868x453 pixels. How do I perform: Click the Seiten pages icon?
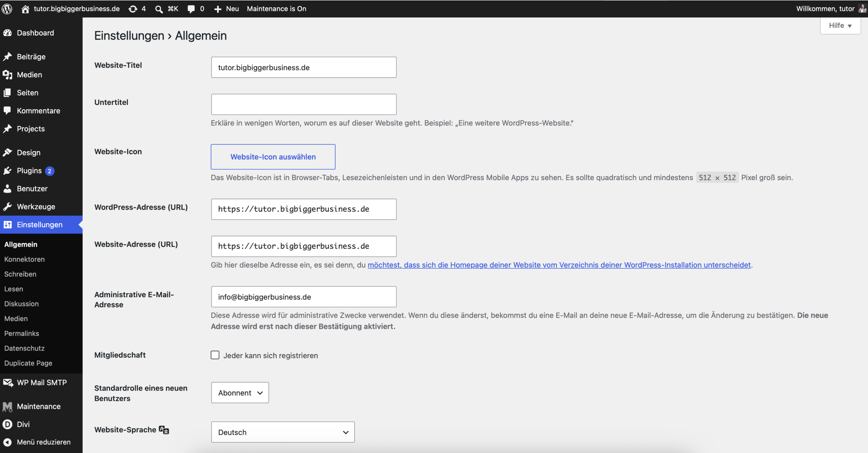point(7,93)
